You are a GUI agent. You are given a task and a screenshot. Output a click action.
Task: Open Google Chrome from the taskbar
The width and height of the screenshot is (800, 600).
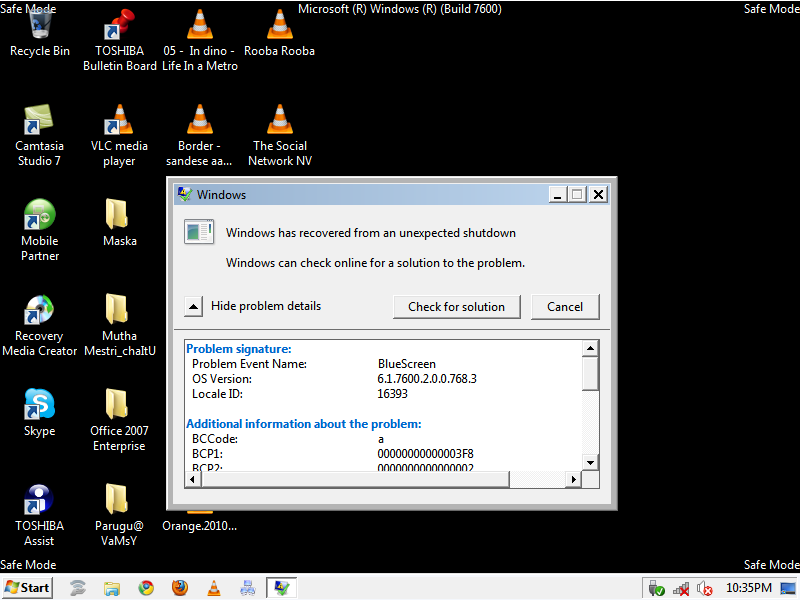coord(146,588)
